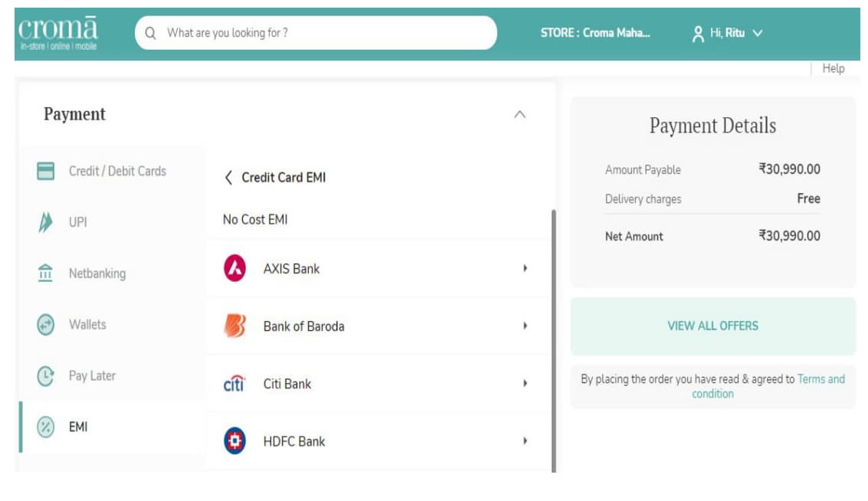Select the UPI payment icon
Viewport: 868px width, 501px height.
click(45, 222)
